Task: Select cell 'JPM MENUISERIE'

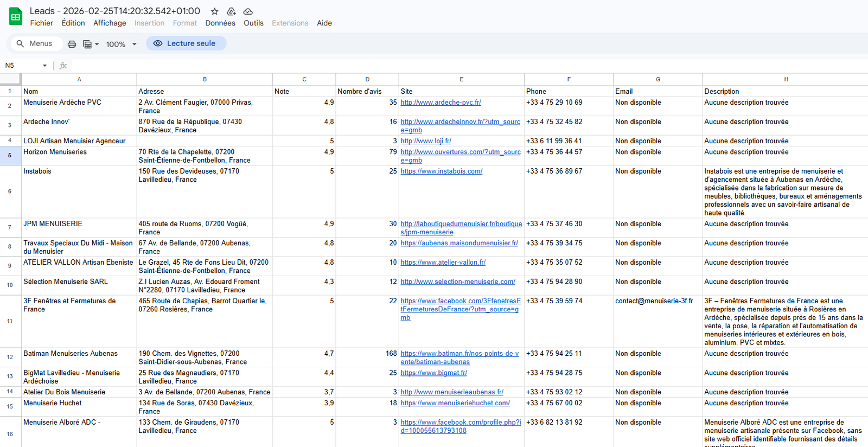Action: [x=79, y=228]
